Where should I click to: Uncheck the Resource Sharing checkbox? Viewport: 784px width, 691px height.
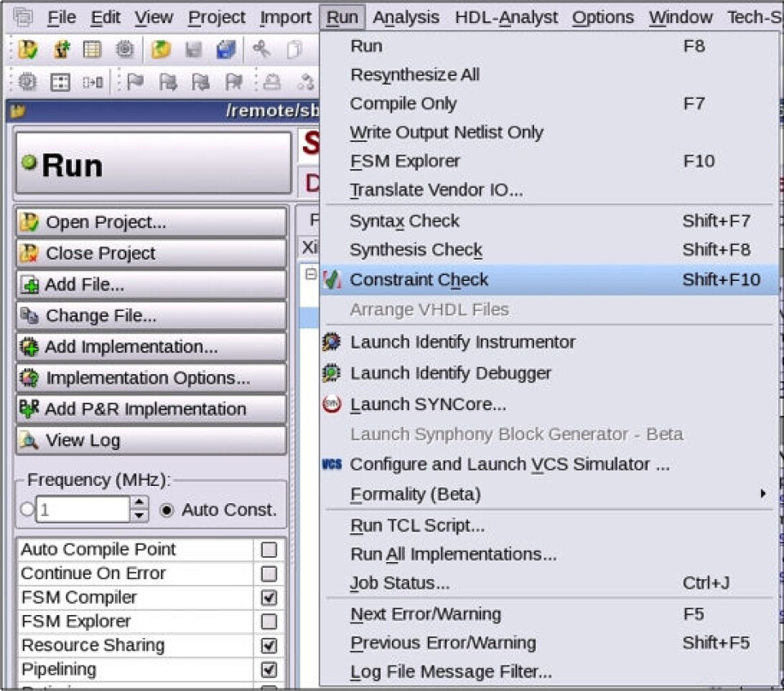tap(269, 645)
